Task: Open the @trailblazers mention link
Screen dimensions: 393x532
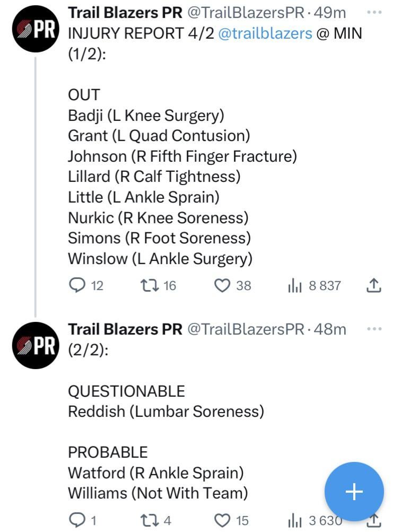Action: click(x=265, y=33)
